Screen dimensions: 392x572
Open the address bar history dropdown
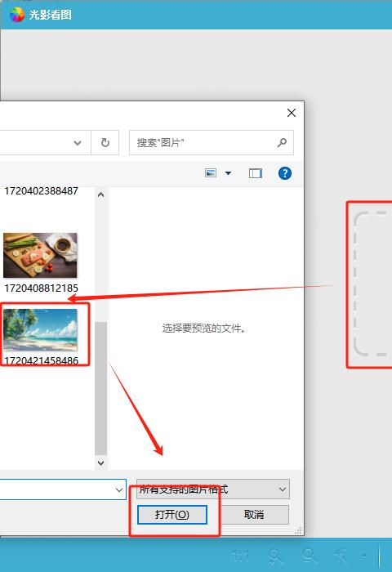78,143
